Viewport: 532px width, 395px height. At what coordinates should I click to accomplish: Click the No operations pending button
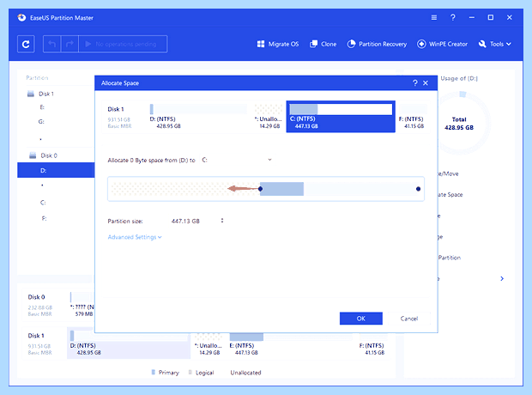click(x=123, y=44)
